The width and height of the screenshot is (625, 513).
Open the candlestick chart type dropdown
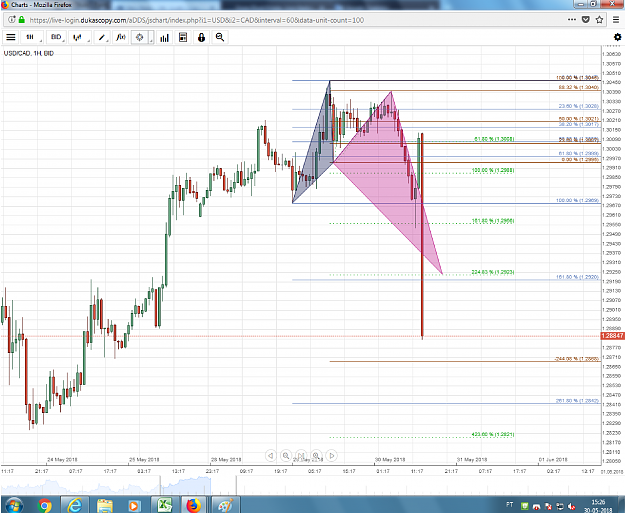(x=78, y=37)
